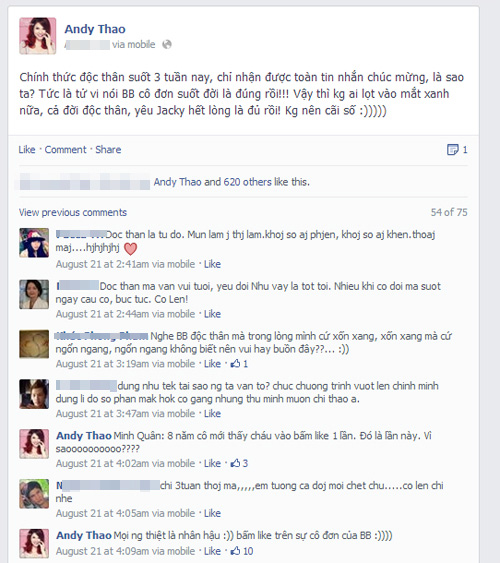Like the 2:44am comment
The height and width of the screenshot is (563, 500).
pyautogui.click(x=212, y=314)
